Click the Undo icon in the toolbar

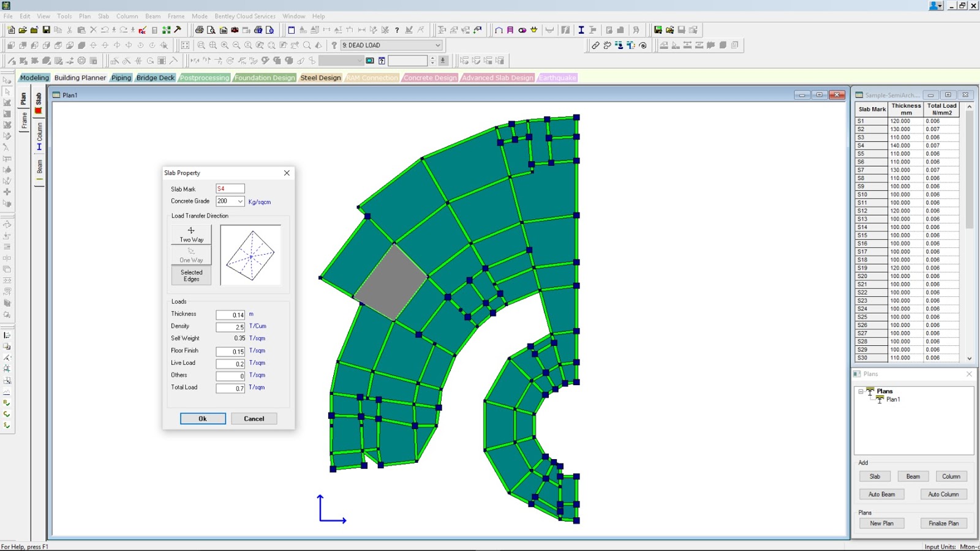(104, 29)
